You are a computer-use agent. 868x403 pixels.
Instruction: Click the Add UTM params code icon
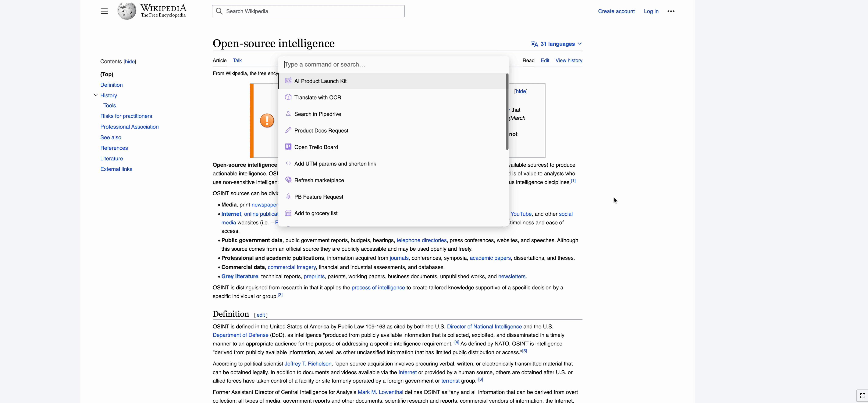[288, 163]
